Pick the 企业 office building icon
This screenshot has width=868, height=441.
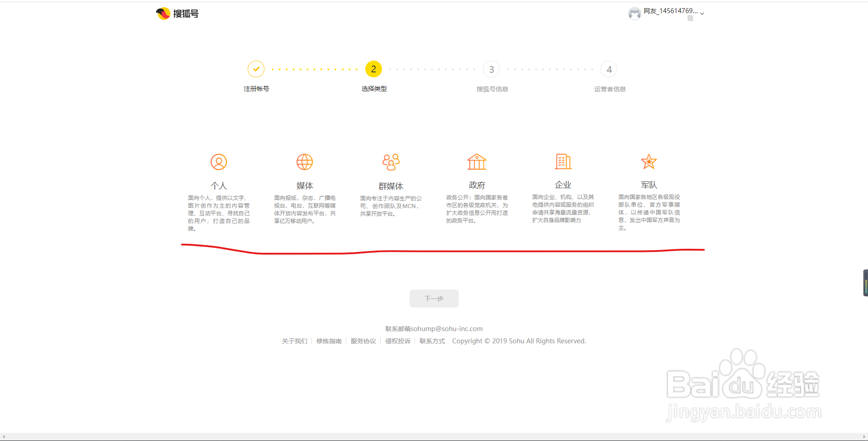(563, 161)
